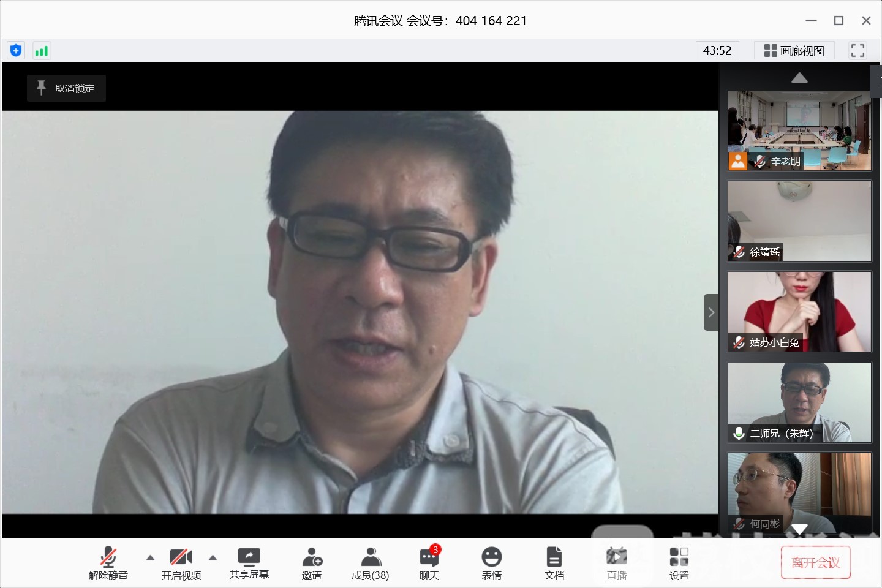Click the blue security shield icon
Image resolution: width=882 pixels, height=588 pixels.
[16, 51]
